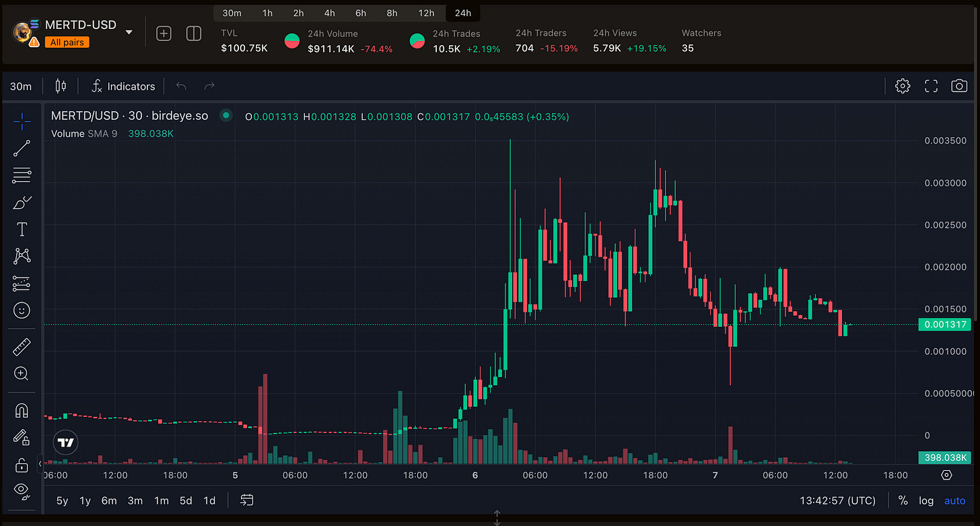Toggle log scale mode
Screen dimensions: 980x526
point(926,500)
